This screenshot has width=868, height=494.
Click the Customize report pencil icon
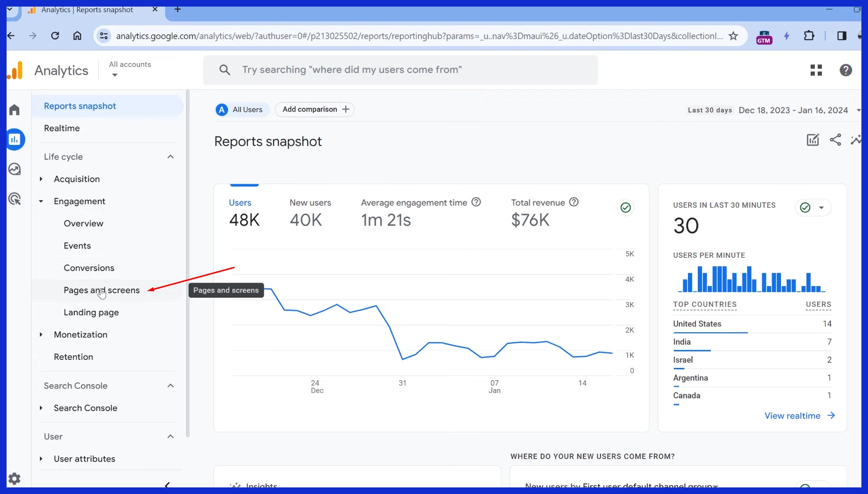[x=813, y=140]
